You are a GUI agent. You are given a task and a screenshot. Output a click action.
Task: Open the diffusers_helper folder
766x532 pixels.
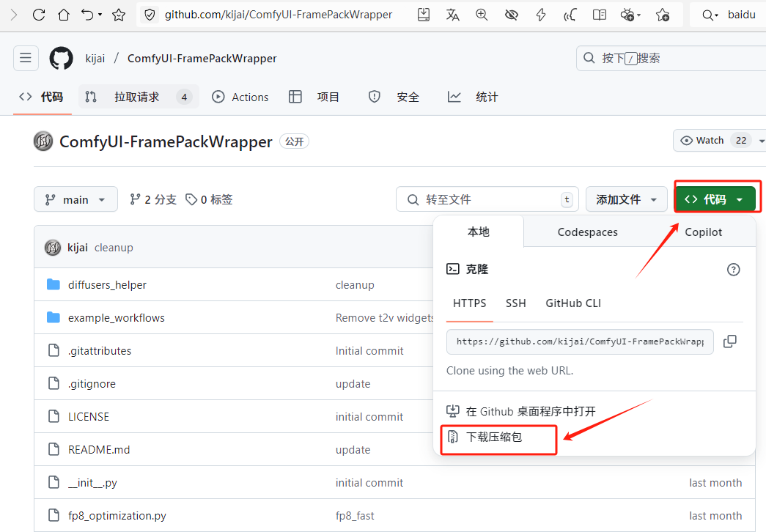pos(107,285)
